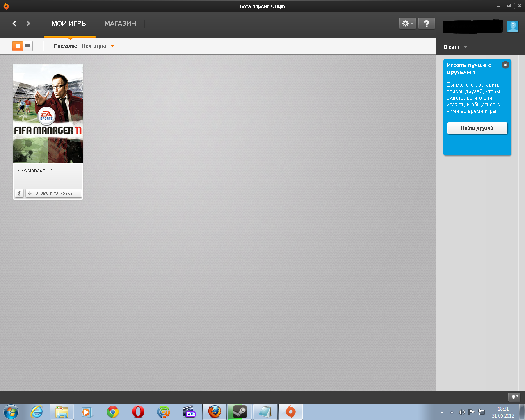Show hidden system tray icons
Screen dimensions: 525x420
tap(452, 412)
